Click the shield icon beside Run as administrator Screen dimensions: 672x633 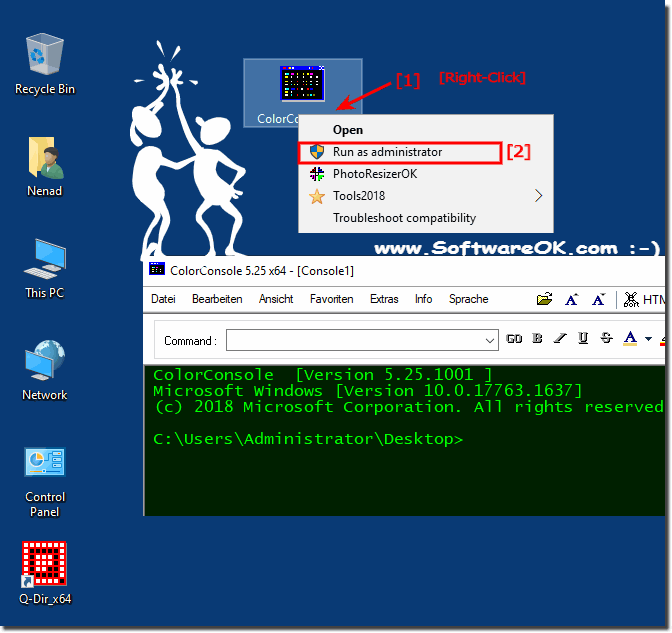[317, 152]
